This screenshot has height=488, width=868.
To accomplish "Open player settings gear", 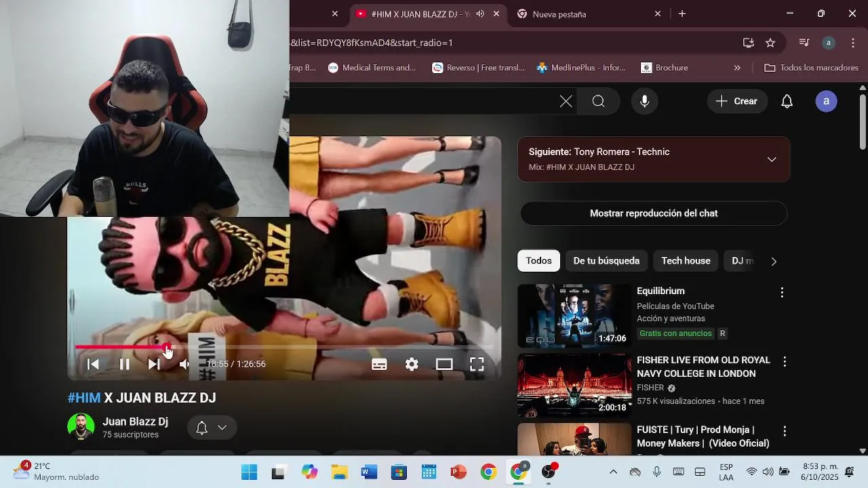I will [412, 364].
